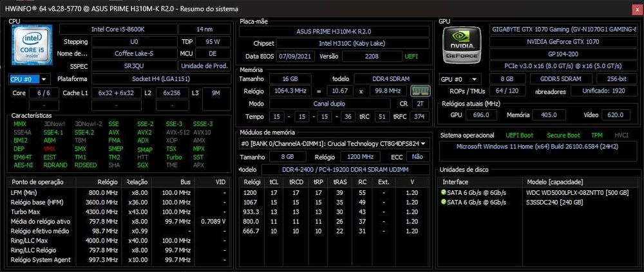Click the GPU clock value 696.0
Image resolution: width=644 pixels, height=272 pixels.
point(481,115)
